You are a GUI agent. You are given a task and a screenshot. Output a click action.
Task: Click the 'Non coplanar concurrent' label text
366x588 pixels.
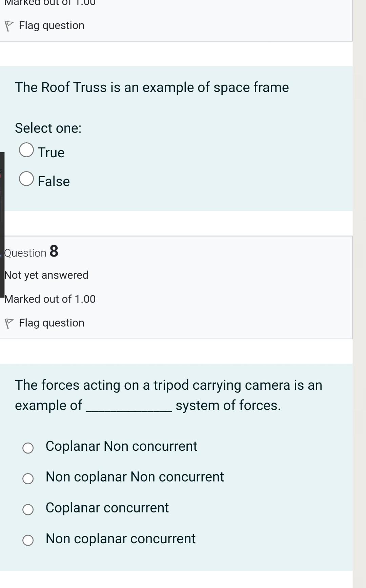click(121, 539)
